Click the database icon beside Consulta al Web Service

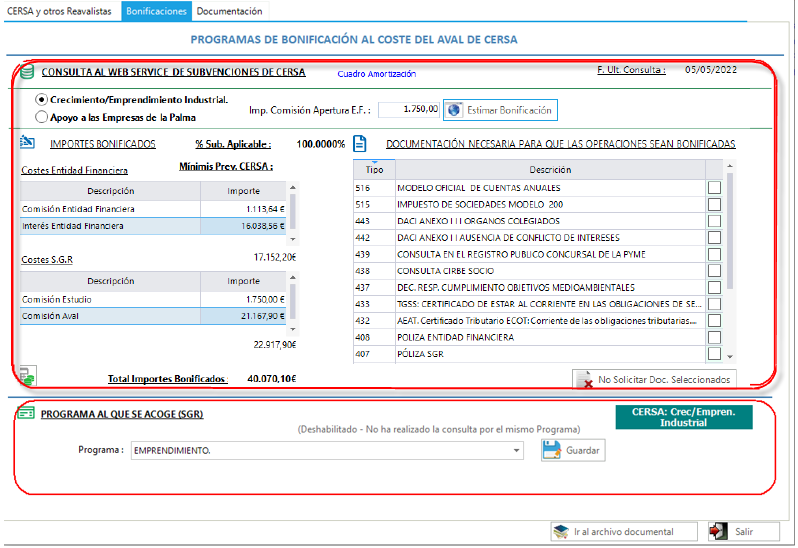point(27,72)
